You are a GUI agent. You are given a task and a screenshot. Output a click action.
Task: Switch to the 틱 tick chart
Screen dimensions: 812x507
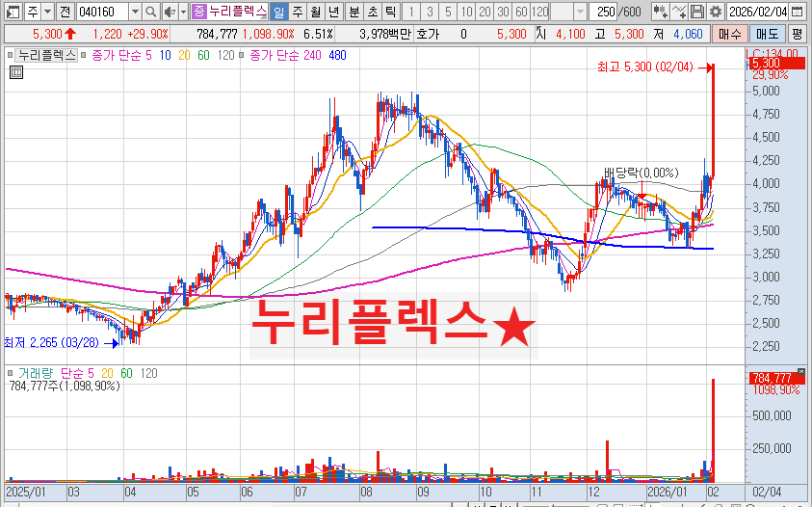(391, 12)
